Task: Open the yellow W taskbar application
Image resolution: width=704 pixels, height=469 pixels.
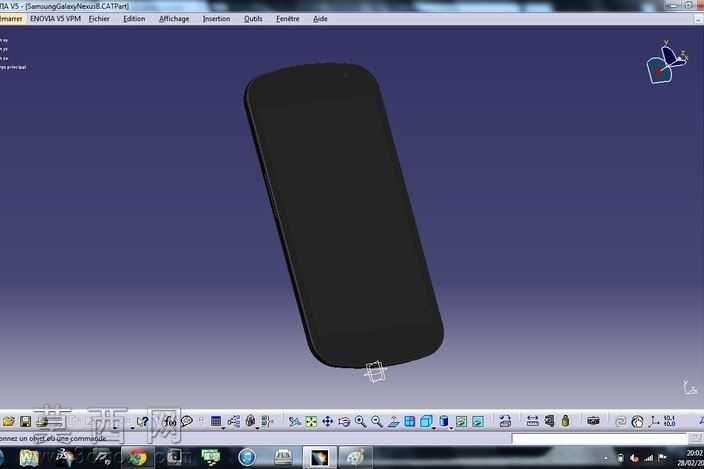Action: 29,458
